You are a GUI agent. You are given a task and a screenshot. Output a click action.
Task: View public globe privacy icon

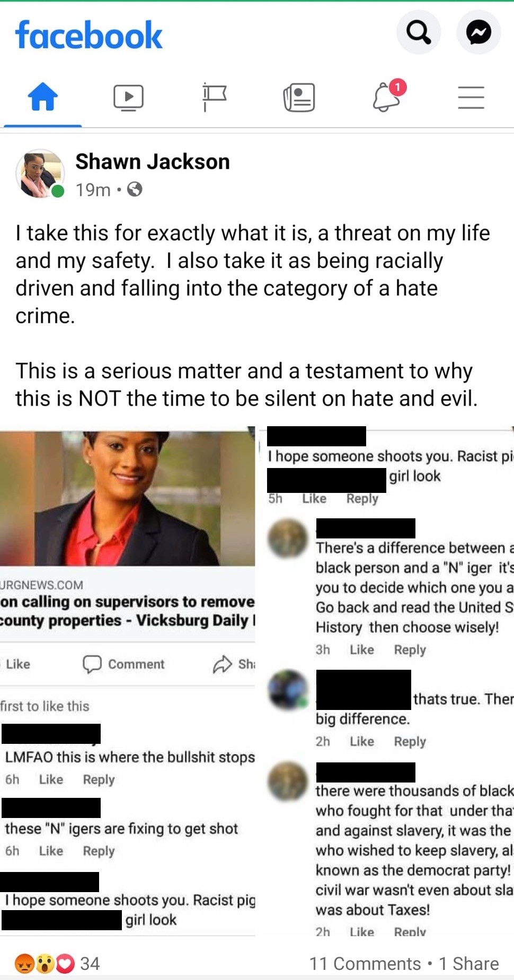click(x=135, y=189)
